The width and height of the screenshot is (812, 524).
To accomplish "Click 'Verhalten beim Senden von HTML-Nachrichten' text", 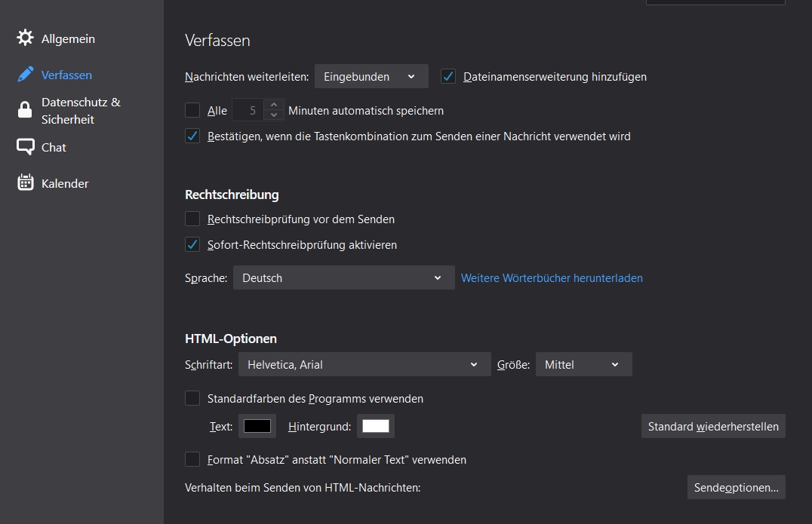I will [303, 487].
